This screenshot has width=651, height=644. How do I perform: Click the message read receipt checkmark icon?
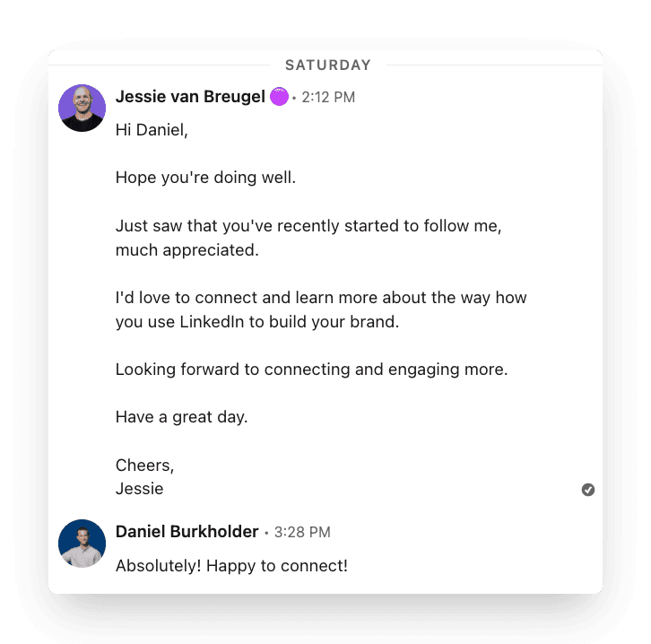point(588,490)
